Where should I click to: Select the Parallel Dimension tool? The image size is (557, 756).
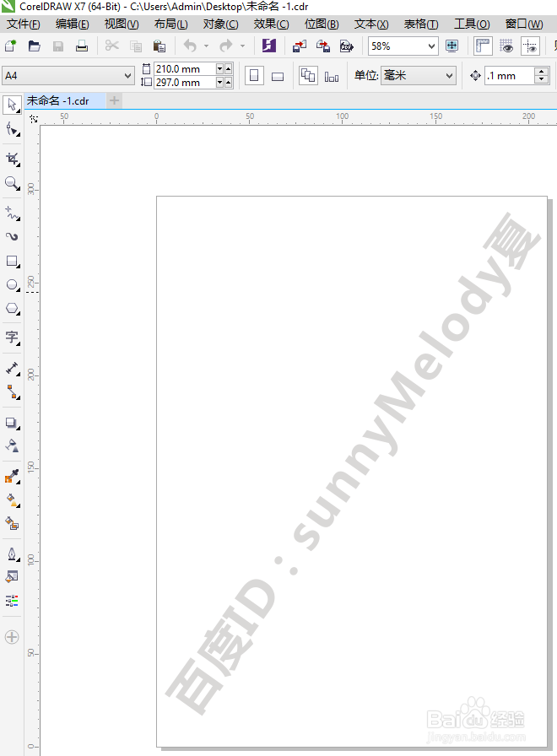click(12, 369)
